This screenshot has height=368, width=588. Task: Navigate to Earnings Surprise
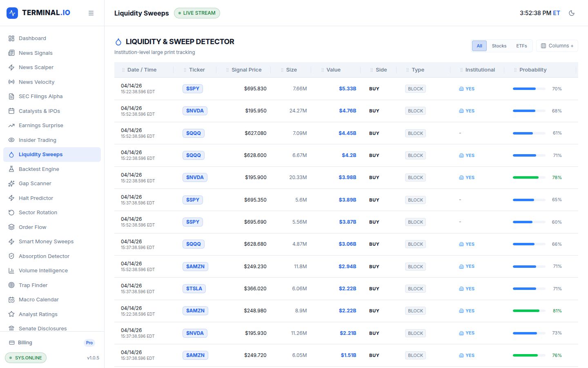52,126
